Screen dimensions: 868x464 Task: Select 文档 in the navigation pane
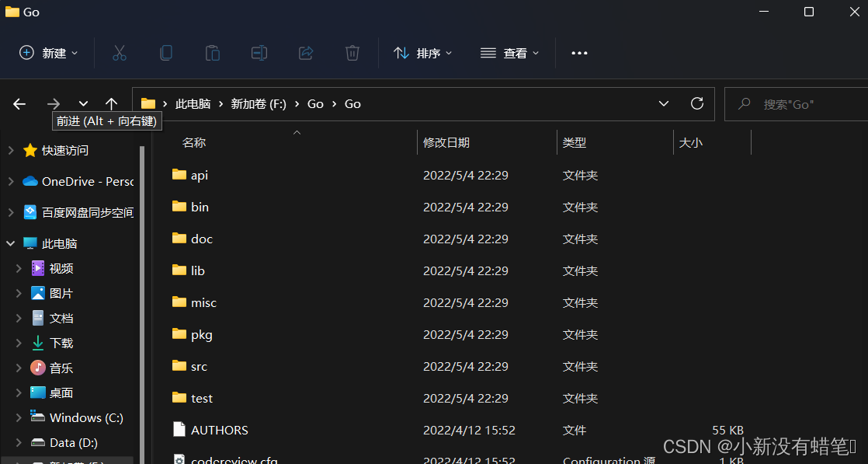[x=61, y=318]
